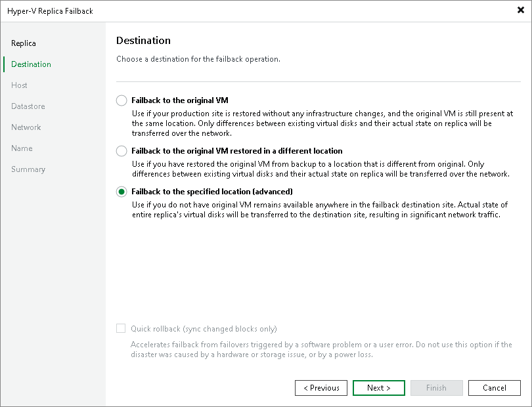Enable Quick rollback checkbox

[121, 328]
